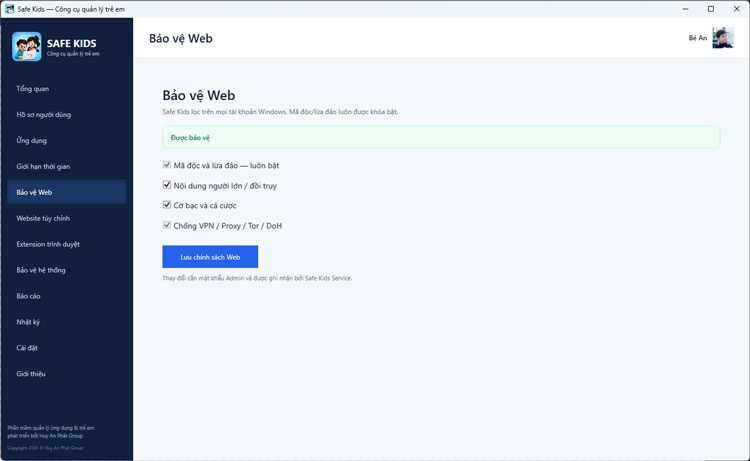Screen dimensions: 750x461
Task: Click the title bar app icon
Action: point(10,9)
